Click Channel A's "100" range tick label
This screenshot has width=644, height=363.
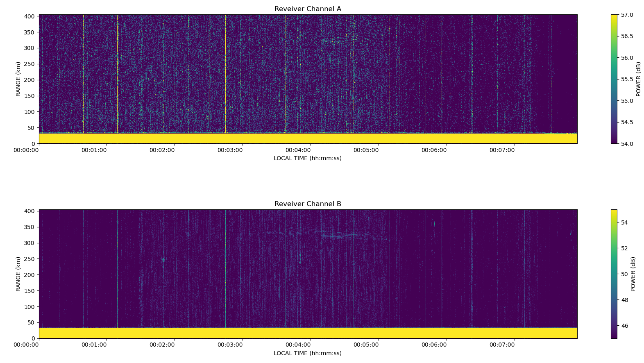[x=29, y=112]
